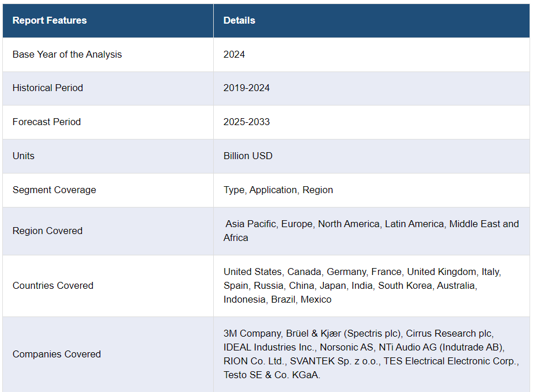Screen dimensions: 533x392
Task: Select the Units row label
Action: [24, 156]
